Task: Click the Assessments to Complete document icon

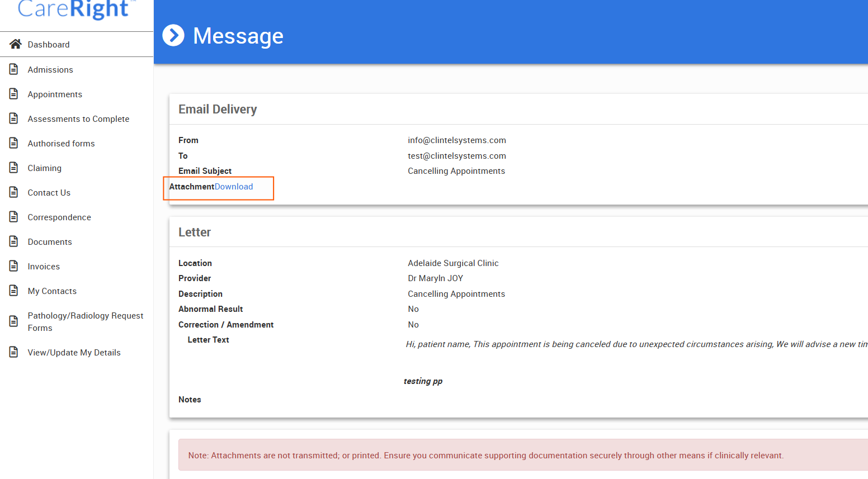Action: click(x=14, y=118)
